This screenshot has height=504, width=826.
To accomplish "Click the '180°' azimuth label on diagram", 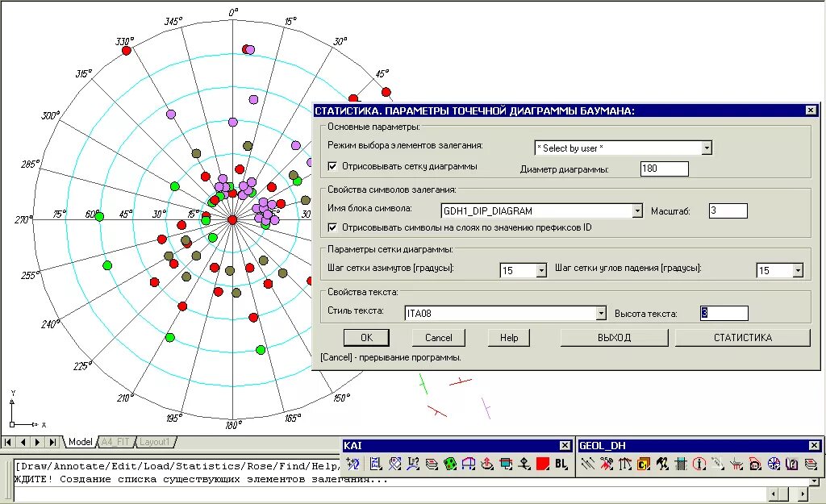I will [233, 424].
